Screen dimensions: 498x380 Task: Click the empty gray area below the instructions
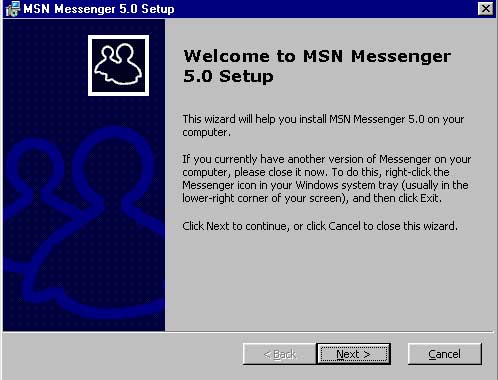click(x=328, y=283)
